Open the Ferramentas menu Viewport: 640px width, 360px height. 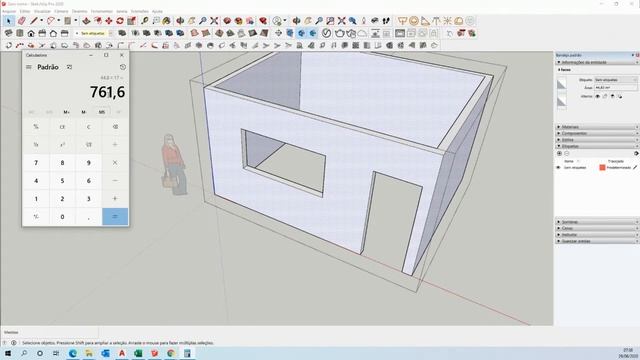pyautogui.click(x=102, y=11)
